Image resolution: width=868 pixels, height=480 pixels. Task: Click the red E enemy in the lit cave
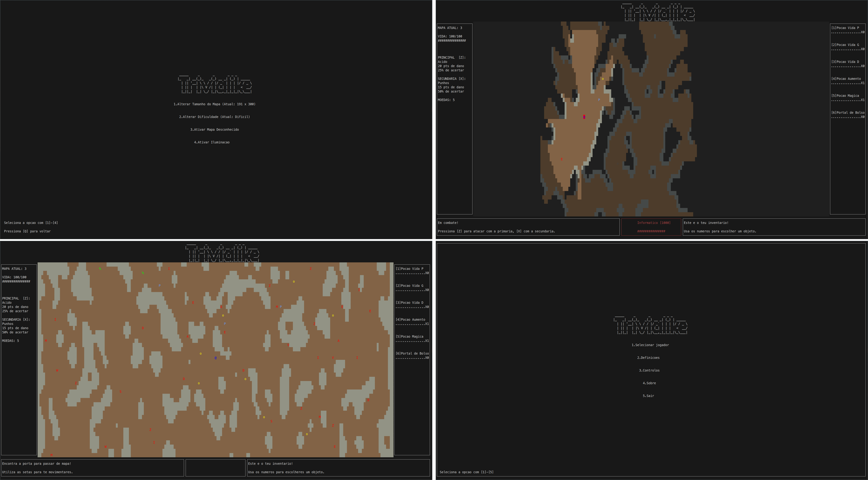(x=562, y=159)
